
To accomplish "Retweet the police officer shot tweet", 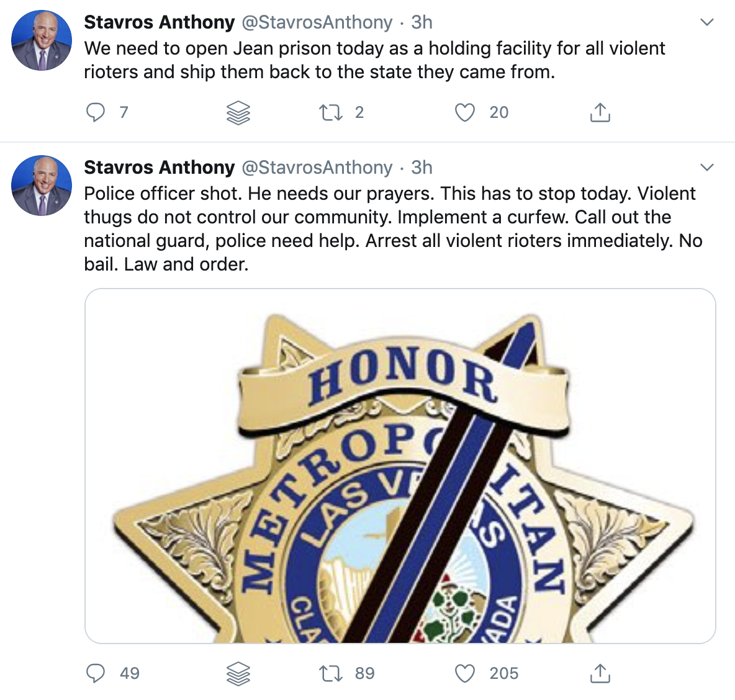I will [330, 673].
